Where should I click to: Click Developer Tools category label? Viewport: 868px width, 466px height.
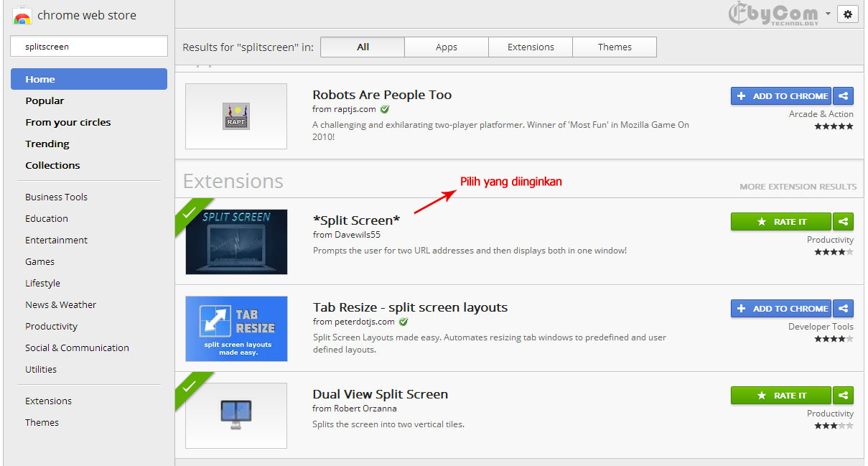(821, 327)
